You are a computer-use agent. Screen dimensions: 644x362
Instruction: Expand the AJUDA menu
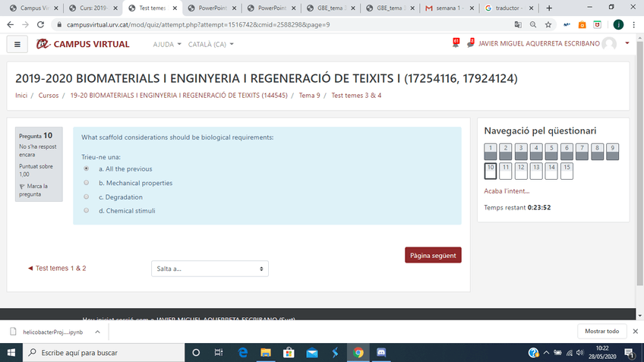point(167,44)
